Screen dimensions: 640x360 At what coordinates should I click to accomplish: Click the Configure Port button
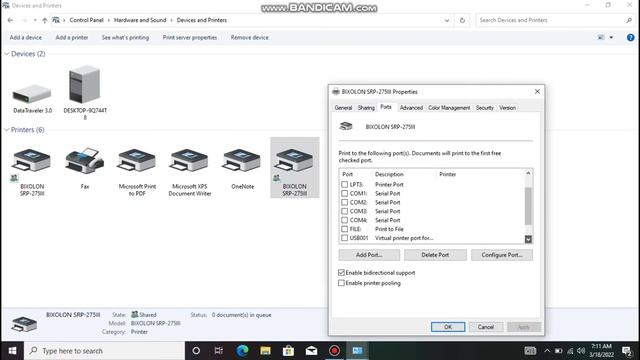(x=502, y=255)
